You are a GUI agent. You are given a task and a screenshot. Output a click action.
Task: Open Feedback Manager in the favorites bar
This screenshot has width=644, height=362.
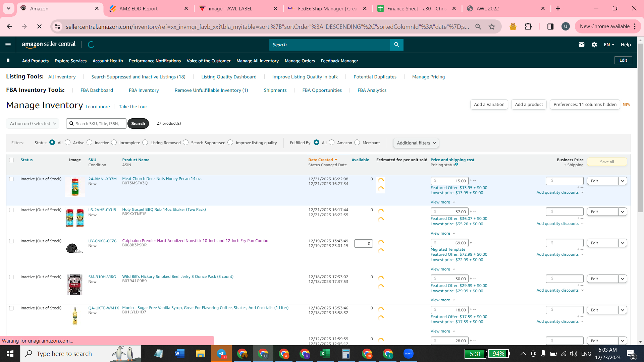coord(339,61)
